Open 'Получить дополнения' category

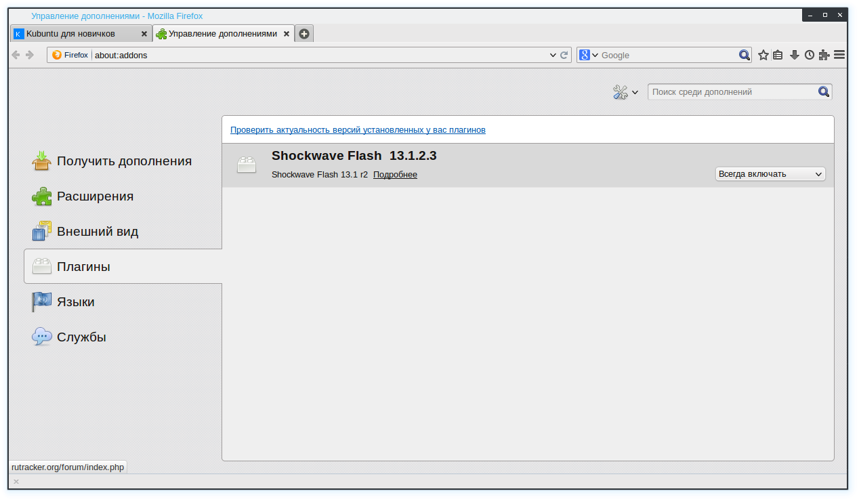coord(122,161)
